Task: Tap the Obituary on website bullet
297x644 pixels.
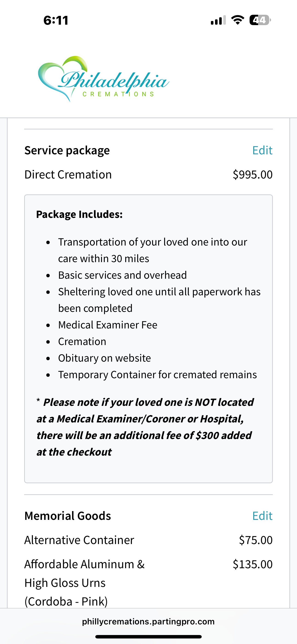Action: pos(105,358)
